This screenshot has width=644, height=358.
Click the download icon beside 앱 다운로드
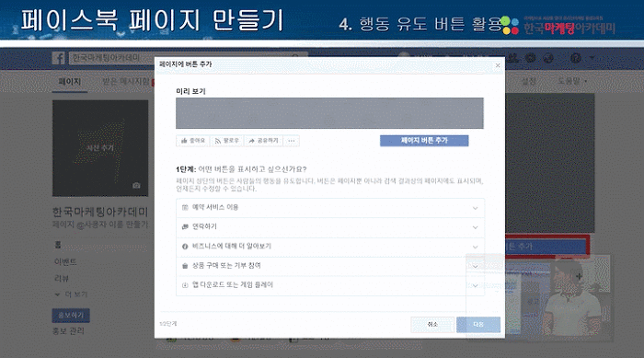click(x=185, y=285)
